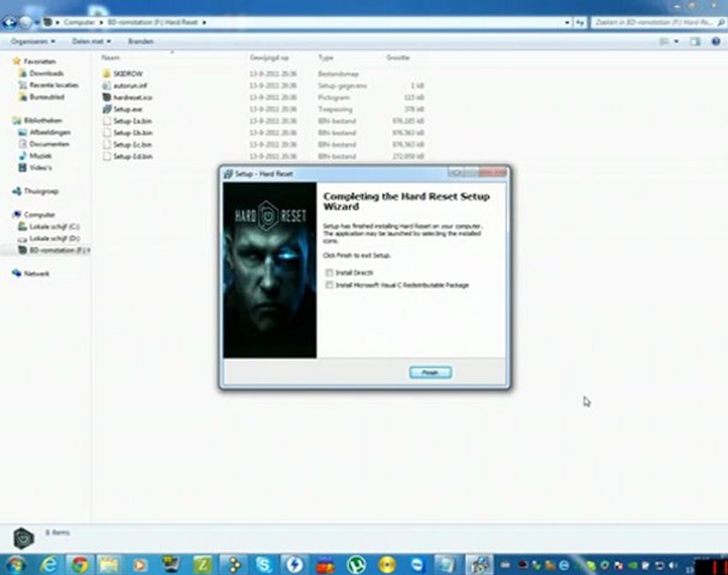Open Documenten library in the sidebar
The height and width of the screenshot is (575, 728).
coord(49,144)
